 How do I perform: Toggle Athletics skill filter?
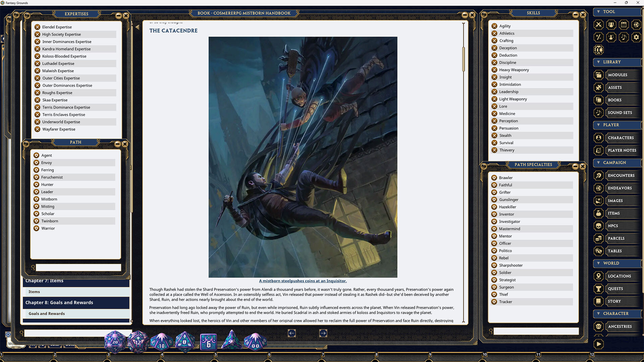pos(532,33)
